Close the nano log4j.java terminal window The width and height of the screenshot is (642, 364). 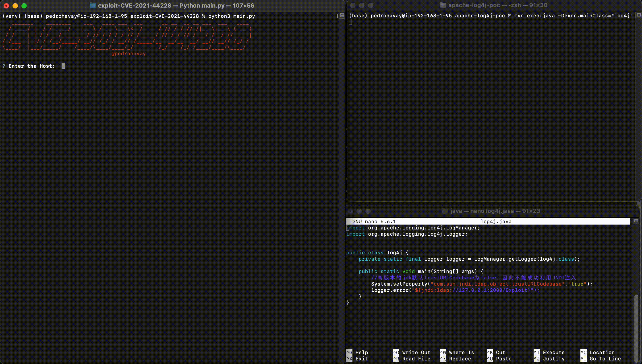pos(350,211)
